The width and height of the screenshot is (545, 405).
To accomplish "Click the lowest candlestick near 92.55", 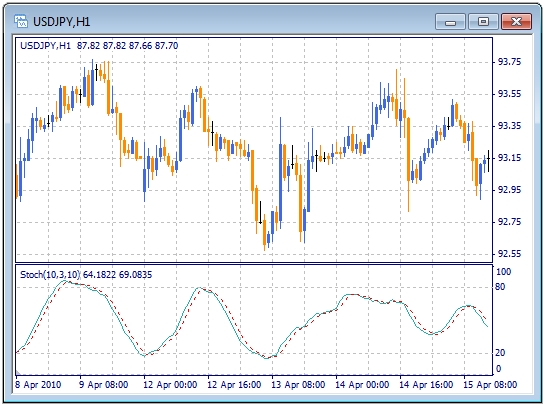I will click(265, 232).
